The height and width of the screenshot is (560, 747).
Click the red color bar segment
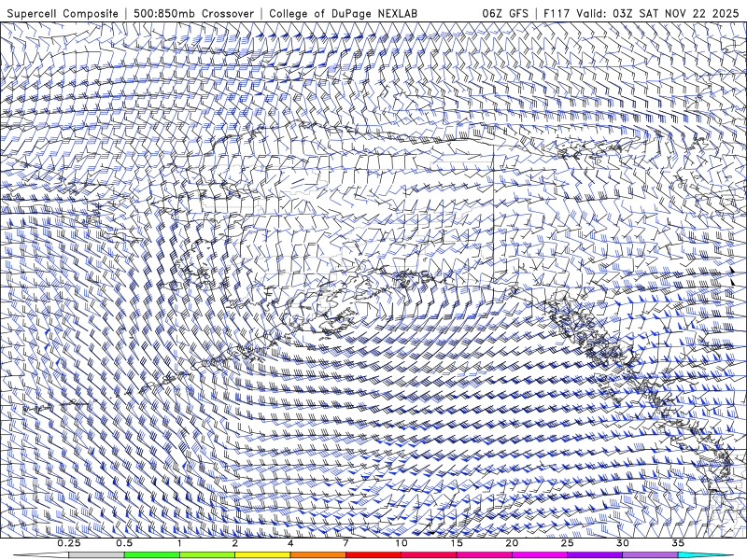373,555
